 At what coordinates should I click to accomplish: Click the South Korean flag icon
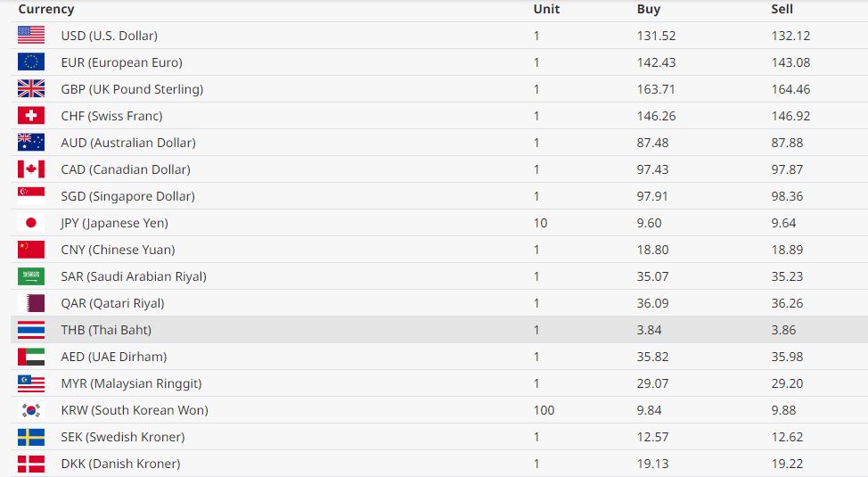point(31,410)
